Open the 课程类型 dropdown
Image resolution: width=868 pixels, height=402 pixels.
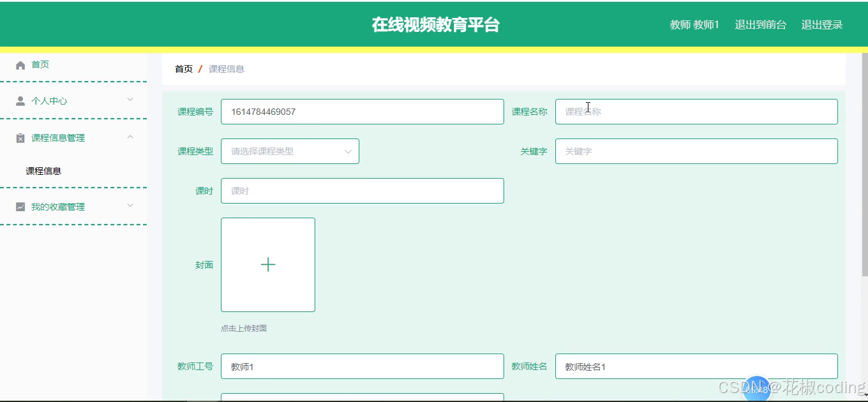coord(290,151)
